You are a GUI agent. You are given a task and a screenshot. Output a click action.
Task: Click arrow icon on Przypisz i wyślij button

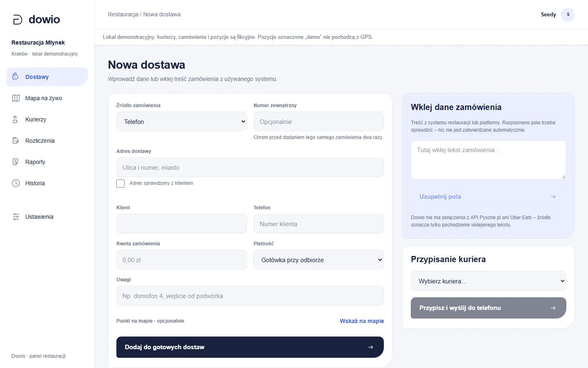tap(553, 308)
